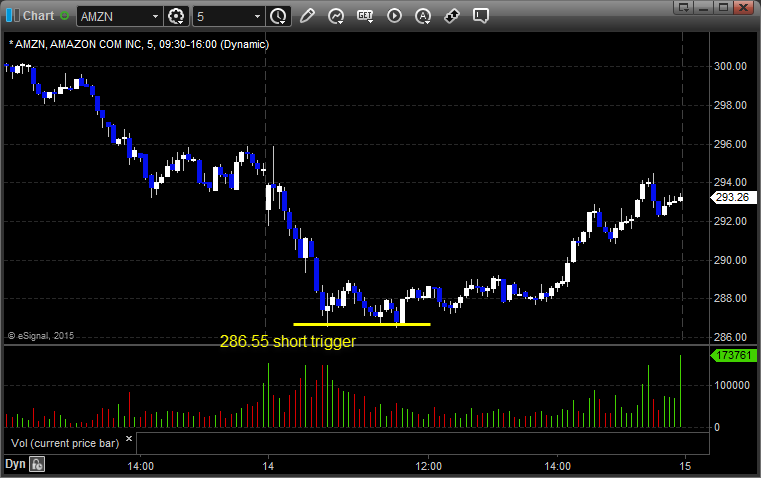761x478 pixels.
Task: Edit the AMZN symbol input field
Action: (115, 16)
